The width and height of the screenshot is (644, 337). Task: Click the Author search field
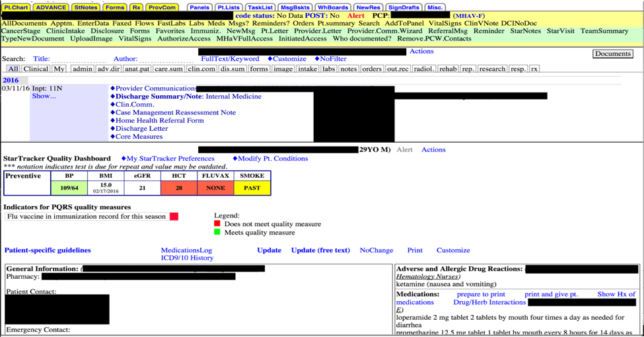pos(166,59)
